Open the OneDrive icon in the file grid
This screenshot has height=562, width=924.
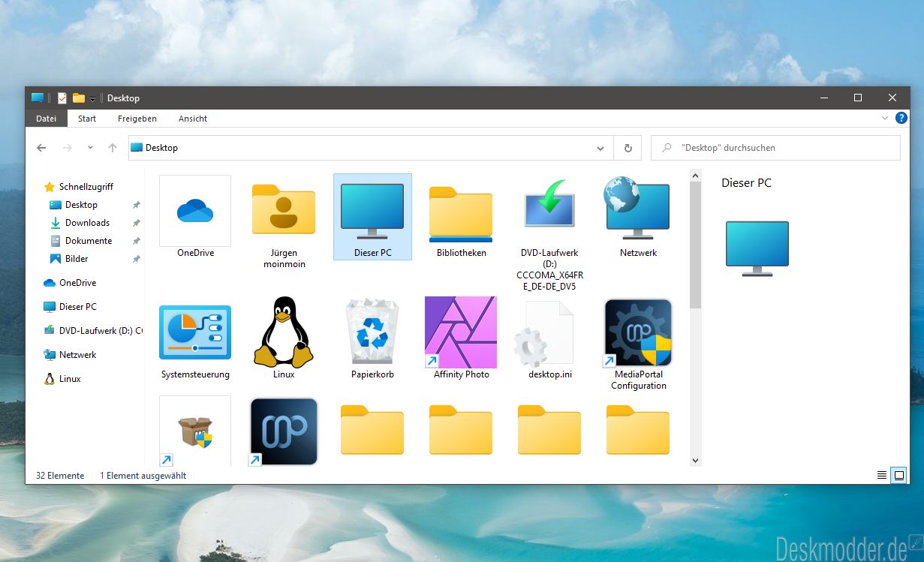[x=195, y=211]
